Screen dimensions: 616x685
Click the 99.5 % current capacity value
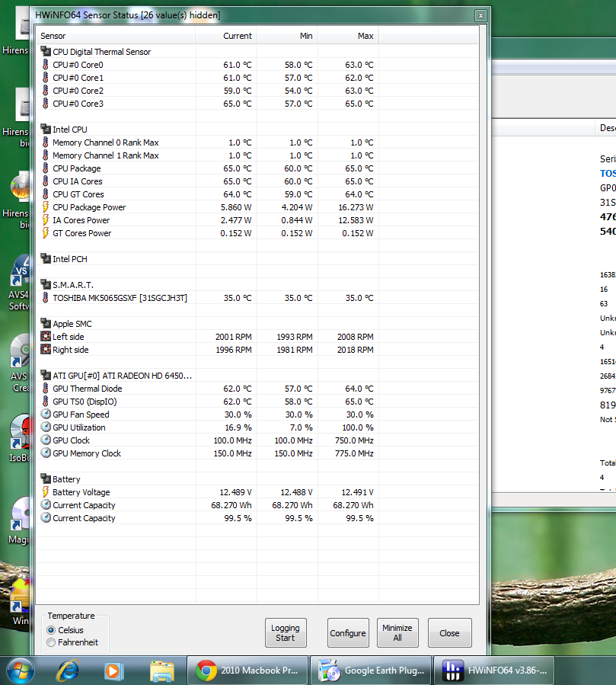point(238,518)
